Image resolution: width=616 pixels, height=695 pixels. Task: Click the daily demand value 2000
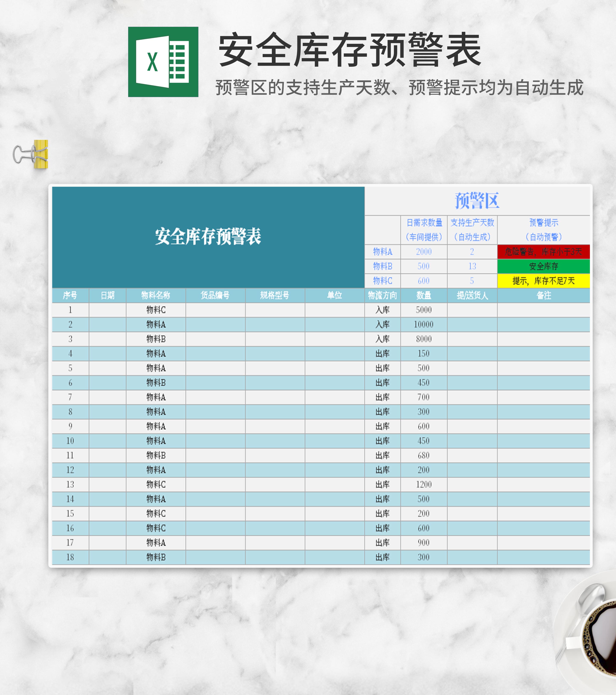point(423,252)
